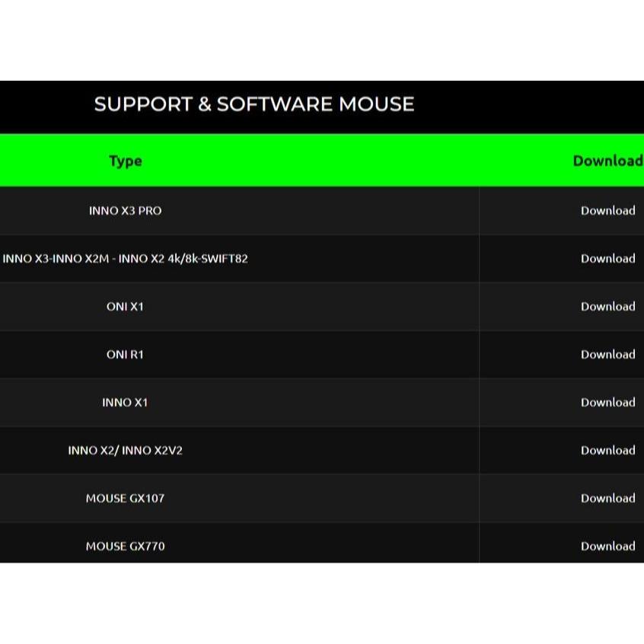644x644 pixels.
Task: Click the ONI R1 type name
Action: coord(126,355)
